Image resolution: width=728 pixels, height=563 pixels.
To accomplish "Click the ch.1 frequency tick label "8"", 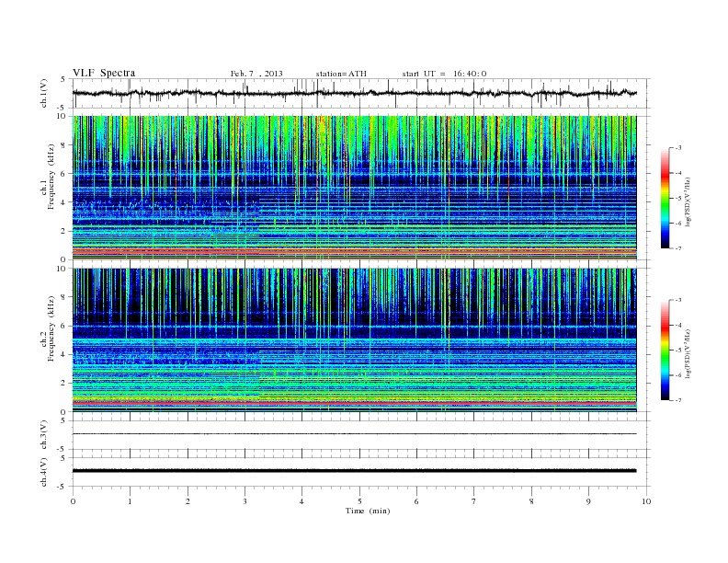I will (x=63, y=145).
